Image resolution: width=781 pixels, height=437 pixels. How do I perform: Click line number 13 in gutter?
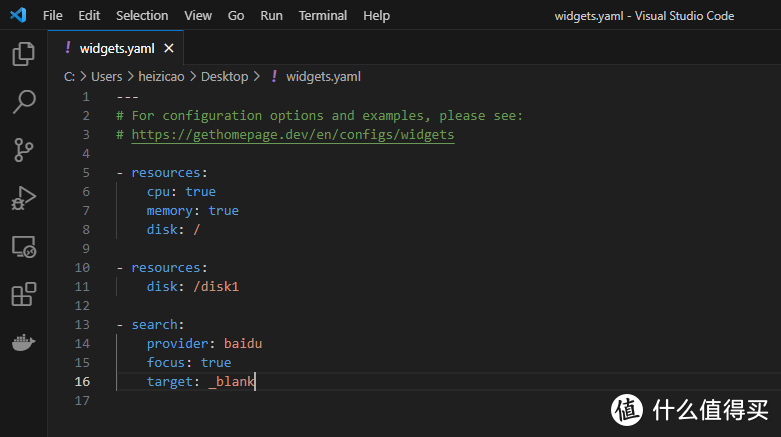[82, 324]
